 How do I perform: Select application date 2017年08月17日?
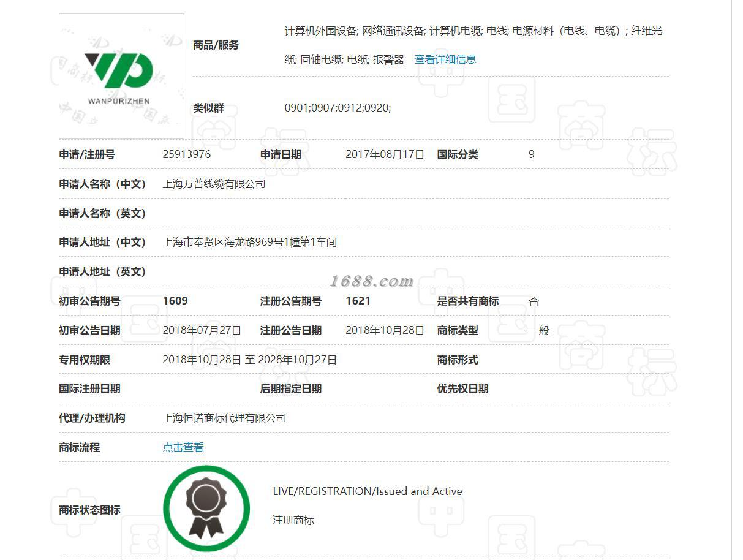pos(385,154)
